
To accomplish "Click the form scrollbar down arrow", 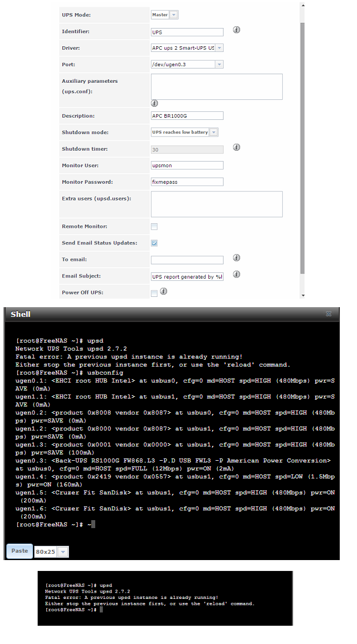I will click(303, 295).
